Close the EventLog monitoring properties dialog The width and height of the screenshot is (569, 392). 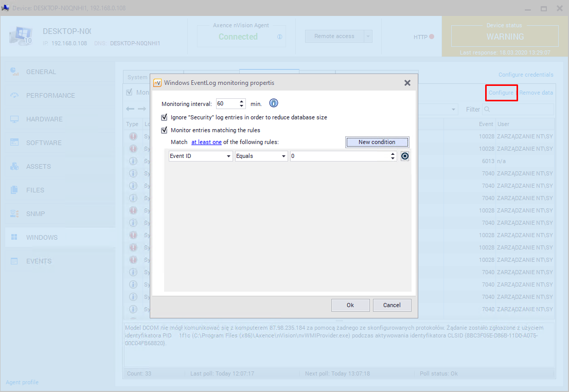tap(407, 83)
